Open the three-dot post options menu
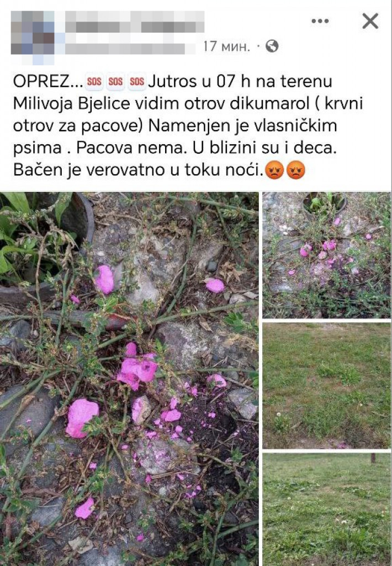The image size is (392, 566). 320,22
